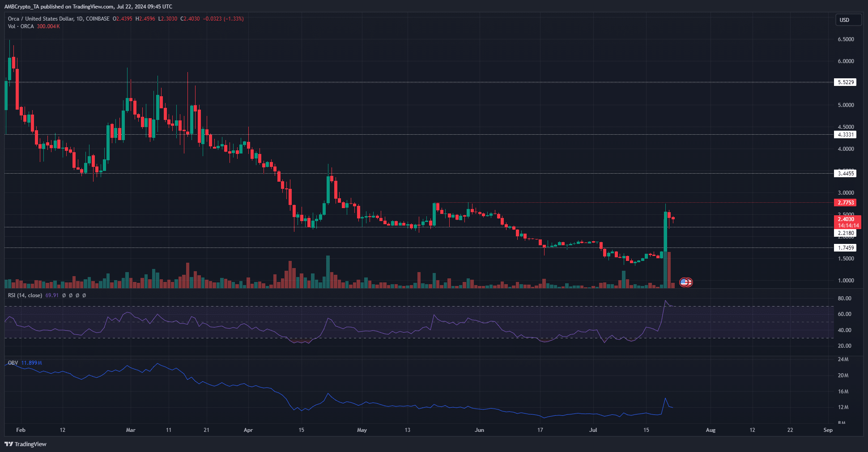Click the TradingView logo at bottom left
868x452 pixels.
[26, 444]
